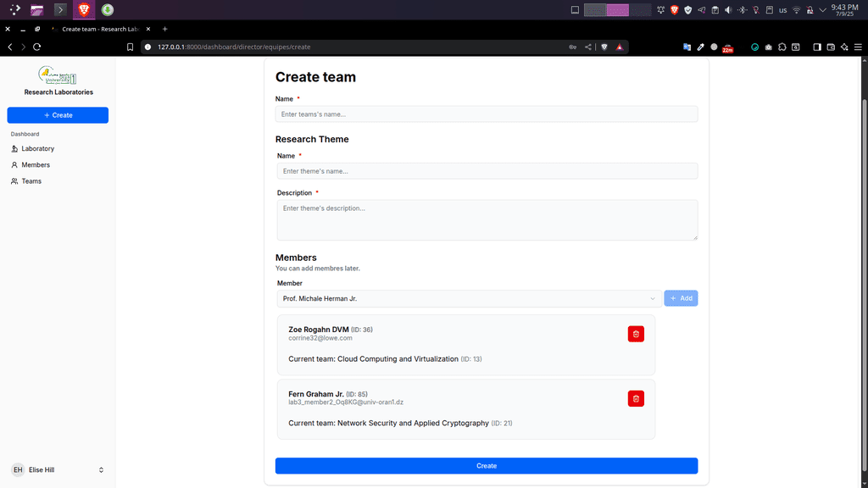Share this page via share icon
This screenshot has width=868, height=488.
point(588,47)
